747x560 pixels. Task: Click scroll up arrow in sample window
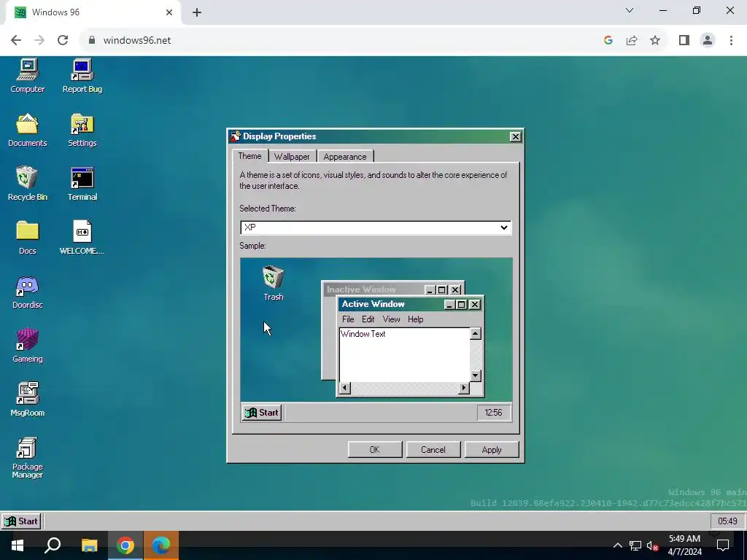(475, 333)
